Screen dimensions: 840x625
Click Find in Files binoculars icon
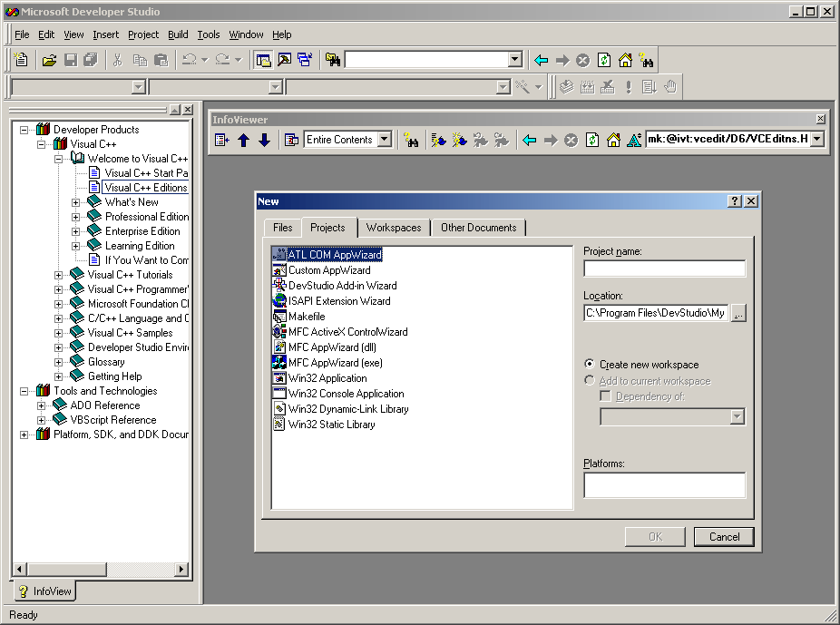pyautogui.click(x=333, y=60)
